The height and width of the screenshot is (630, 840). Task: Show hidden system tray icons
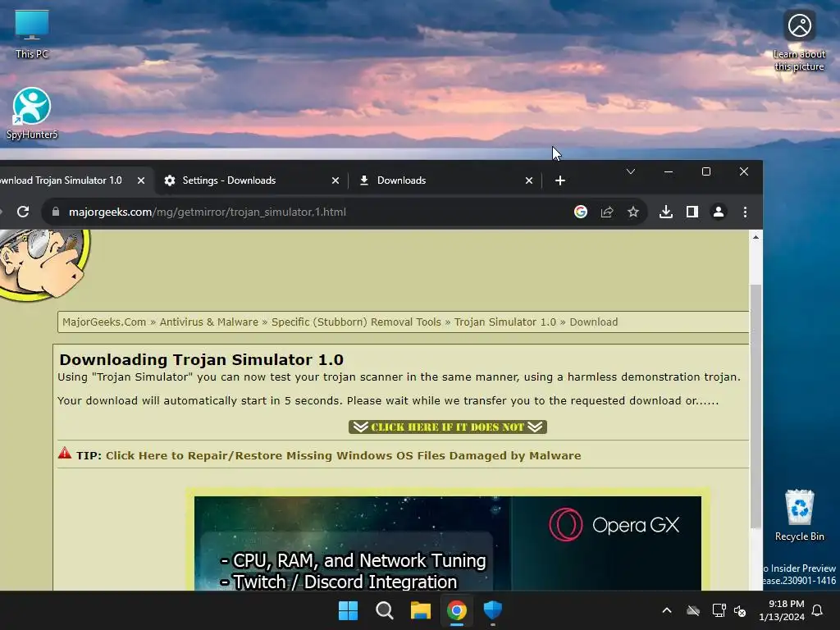click(667, 610)
